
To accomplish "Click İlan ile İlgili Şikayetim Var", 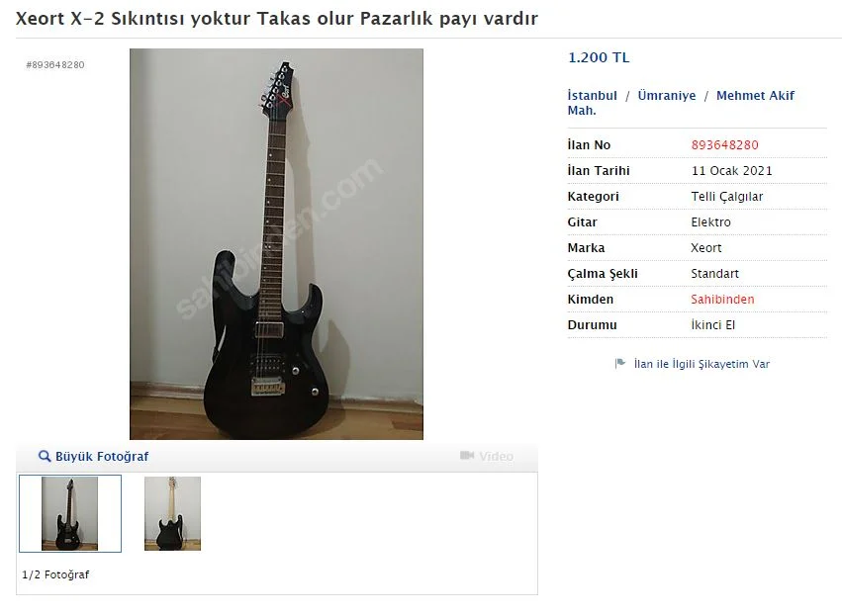I will point(702,364).
